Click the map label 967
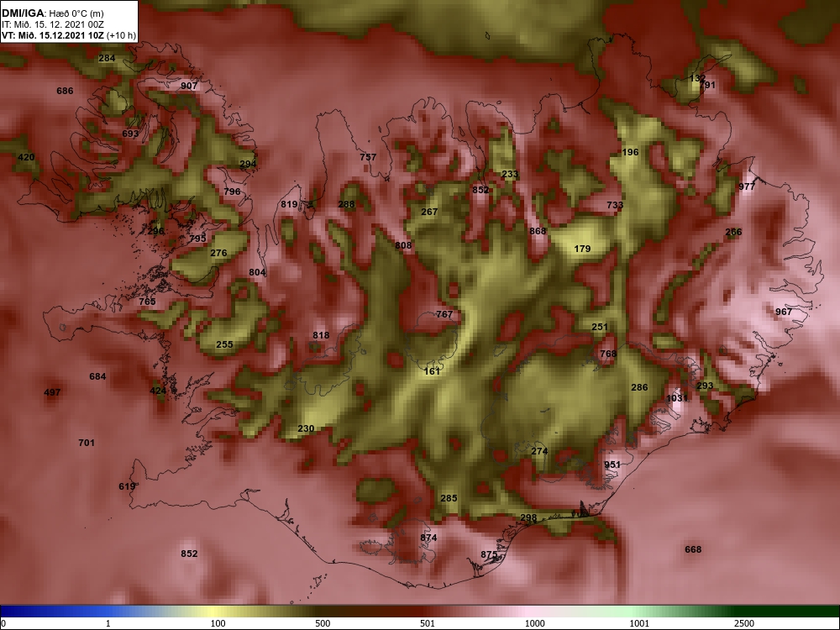This screenshot has width=840, height=630. (784, 312)
